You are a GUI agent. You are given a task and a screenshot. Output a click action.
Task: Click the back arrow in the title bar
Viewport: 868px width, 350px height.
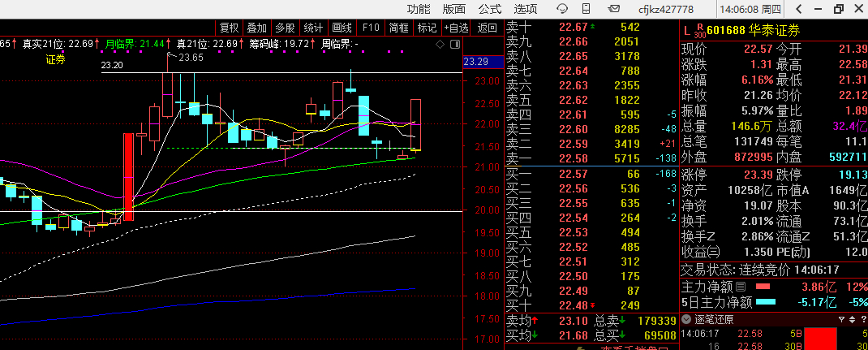click(799, 9)
